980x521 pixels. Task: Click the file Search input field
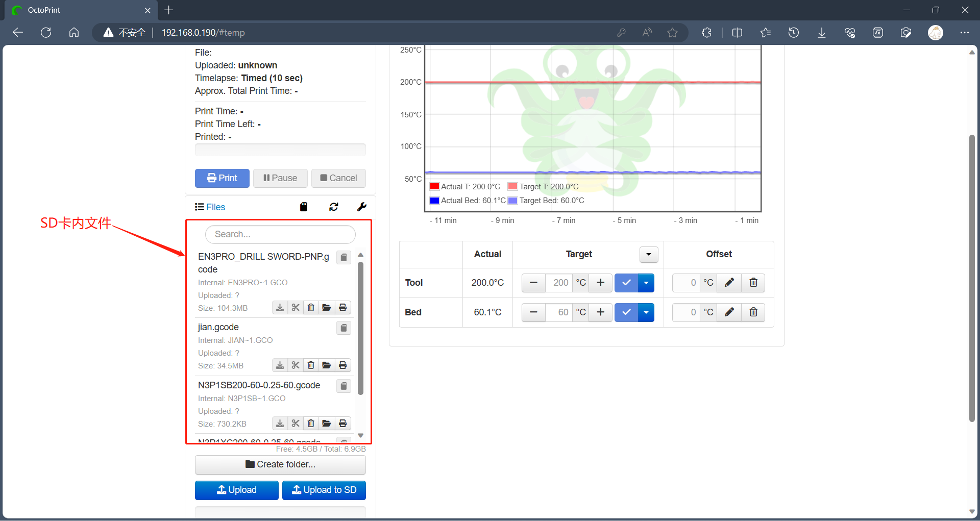tap(280, 234)
